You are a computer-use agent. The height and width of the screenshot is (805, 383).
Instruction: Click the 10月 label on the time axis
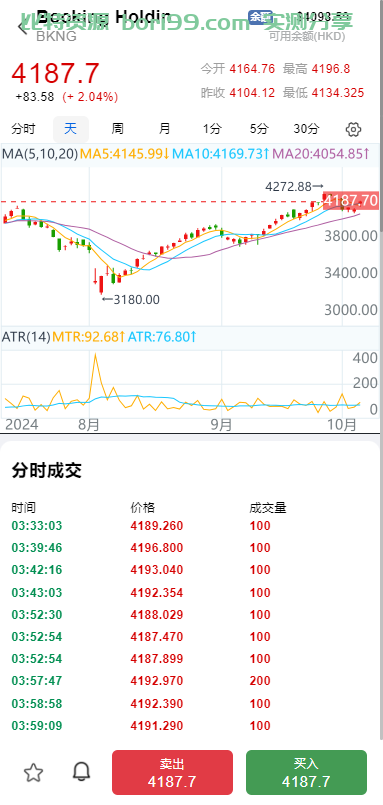click(x=343, y=425)
